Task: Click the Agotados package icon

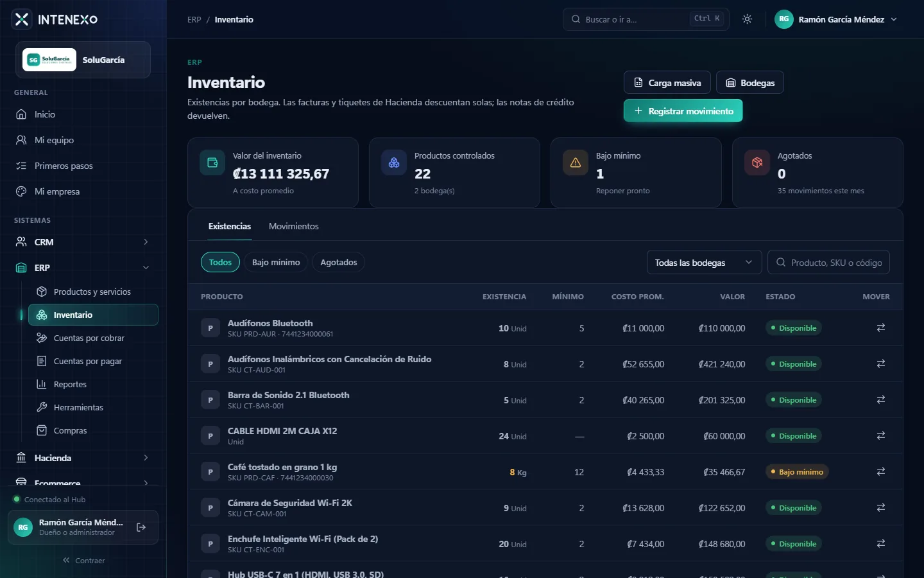Action: (757, 162)
